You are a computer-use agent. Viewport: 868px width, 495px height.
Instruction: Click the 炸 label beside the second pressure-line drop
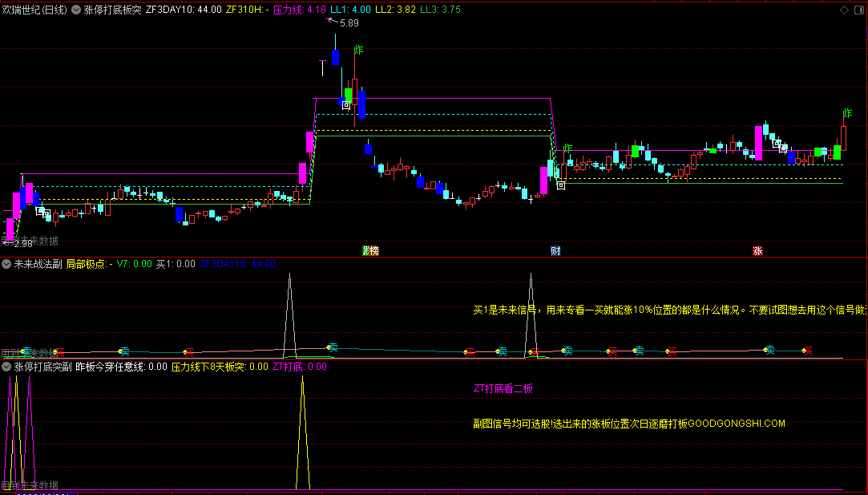pyautogui.click(x=567, y=148)
